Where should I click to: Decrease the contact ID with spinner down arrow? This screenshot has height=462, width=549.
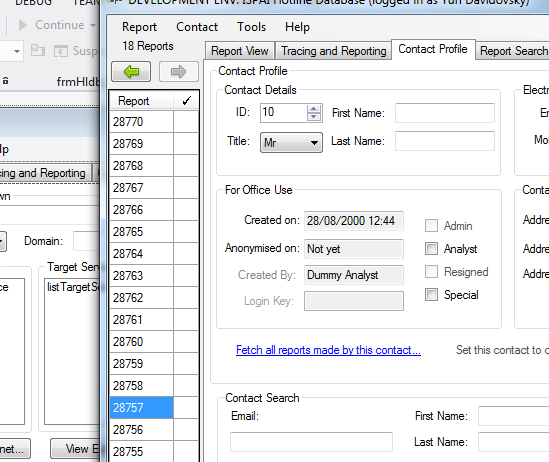click(314, 117)
